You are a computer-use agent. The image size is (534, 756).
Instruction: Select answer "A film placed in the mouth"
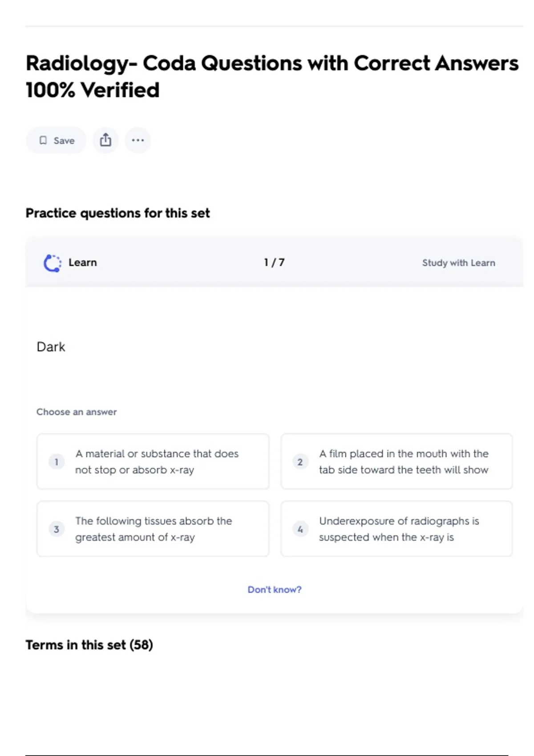coord(404,462)
